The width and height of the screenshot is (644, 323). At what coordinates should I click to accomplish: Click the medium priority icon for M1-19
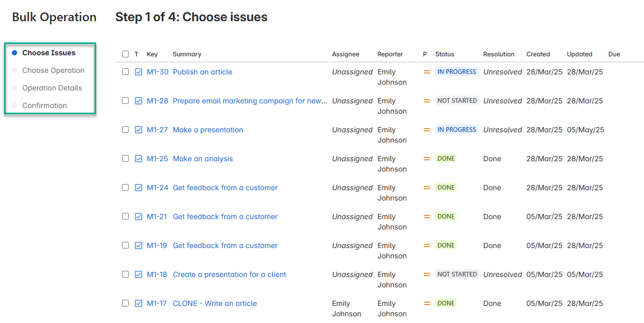[426, 245]
